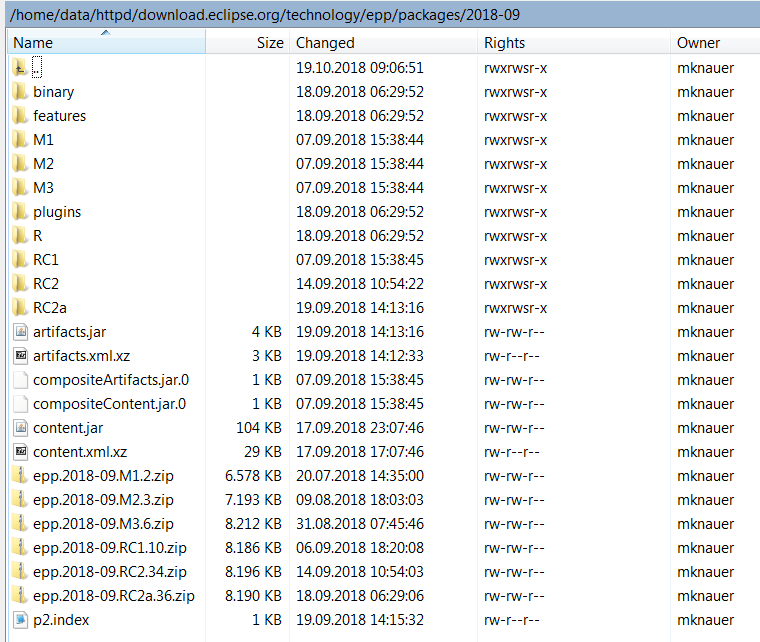Click the M3 folder icon
Viewport: 760px width, 642px height.
tap(20, 188)
